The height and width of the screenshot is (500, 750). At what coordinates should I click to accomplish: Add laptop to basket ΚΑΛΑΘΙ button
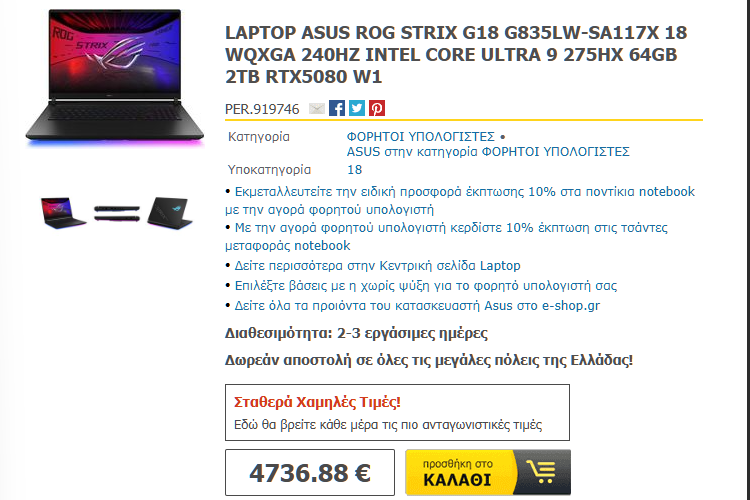[488, 472]
